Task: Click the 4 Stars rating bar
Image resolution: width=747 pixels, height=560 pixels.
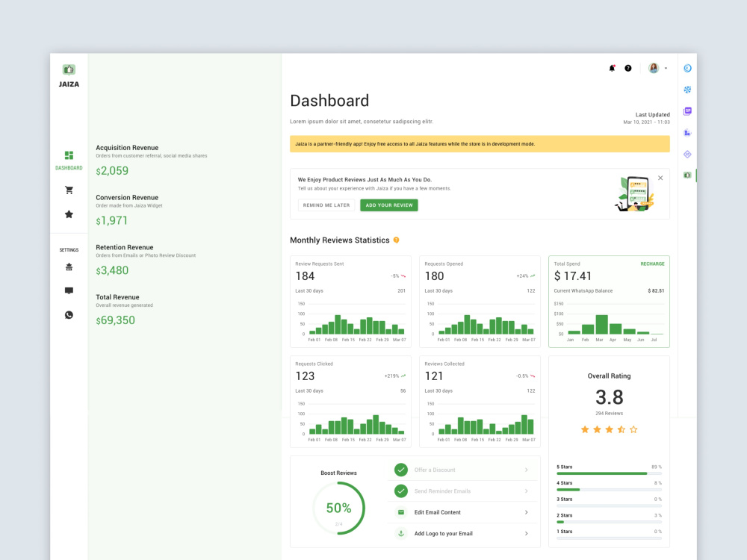Action: 609,490
